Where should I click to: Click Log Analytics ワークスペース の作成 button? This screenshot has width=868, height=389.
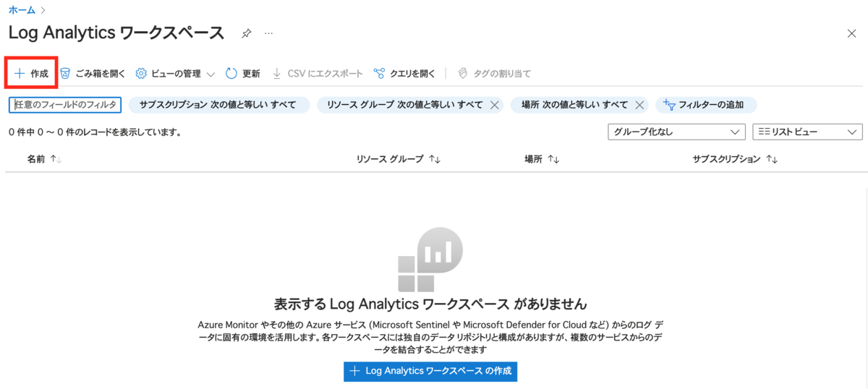(x=430, y=371)
